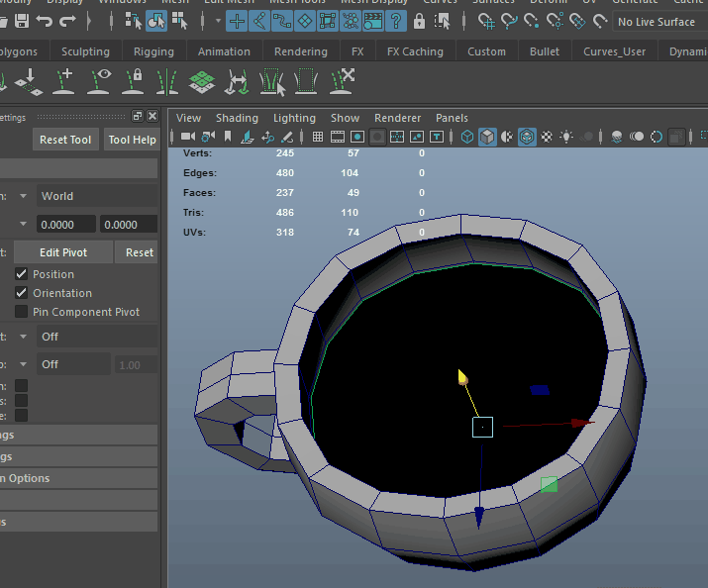Open selection mask dropdown arrow in status line

point(218,21)
